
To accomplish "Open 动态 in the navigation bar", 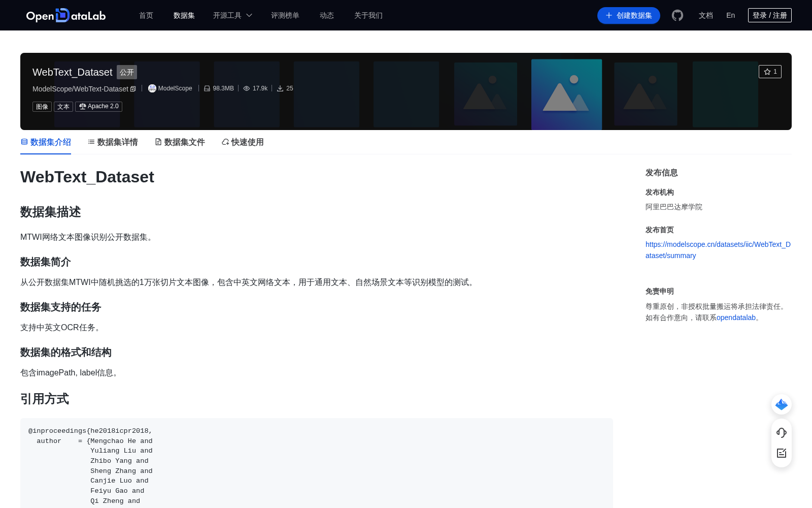I will [x=327, y=15].
